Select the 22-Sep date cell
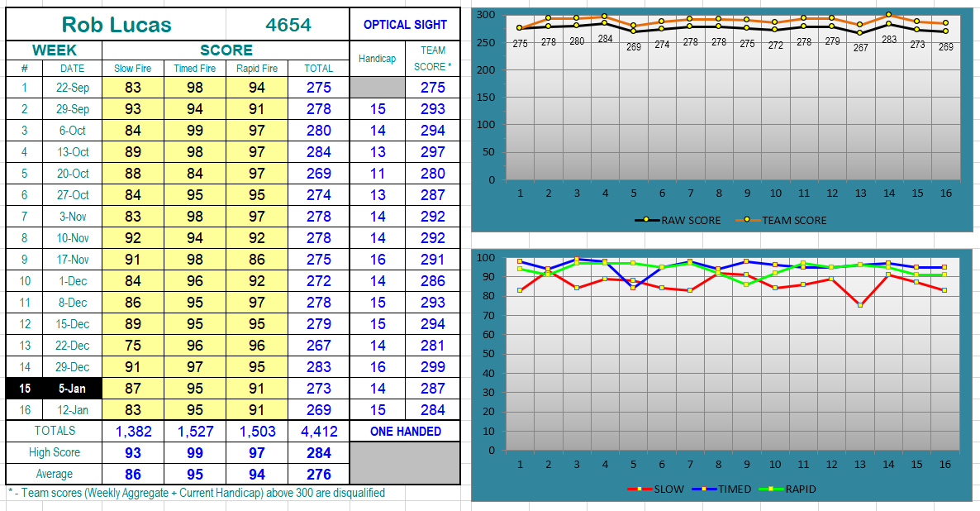The width and height of the screenshot is (980, 511). pos(73,88)
